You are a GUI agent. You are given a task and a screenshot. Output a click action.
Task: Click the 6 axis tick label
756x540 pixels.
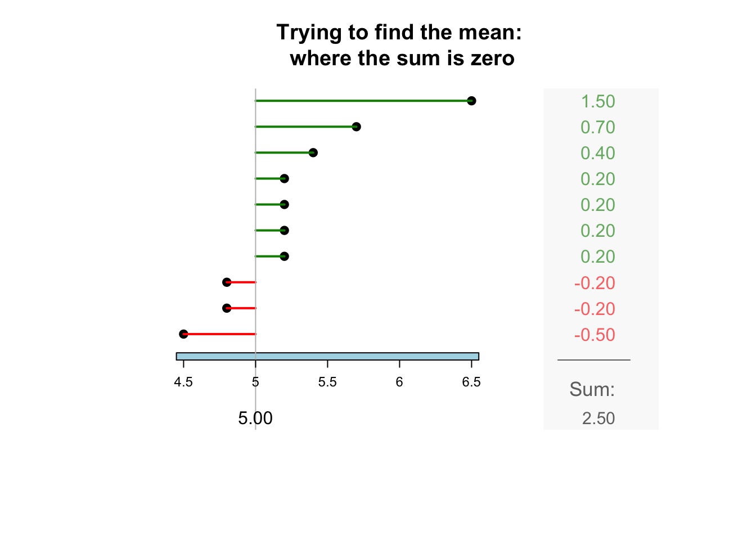click(399, 383)
